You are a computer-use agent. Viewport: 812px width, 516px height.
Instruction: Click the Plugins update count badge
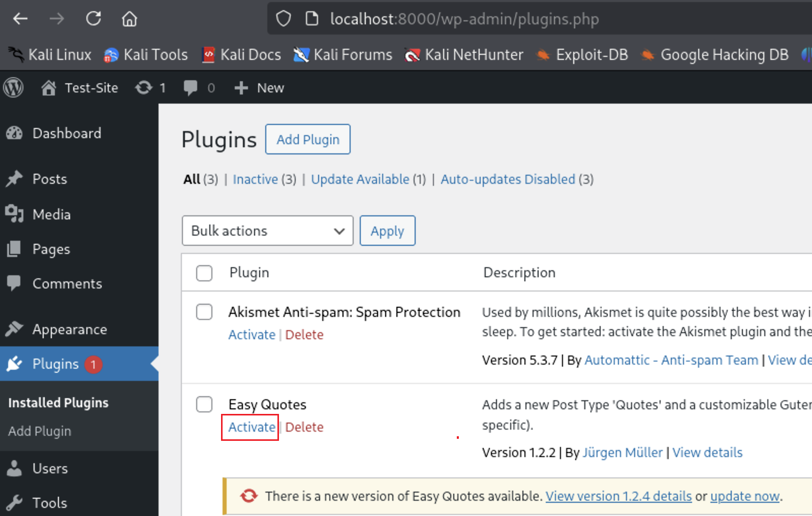93,364
